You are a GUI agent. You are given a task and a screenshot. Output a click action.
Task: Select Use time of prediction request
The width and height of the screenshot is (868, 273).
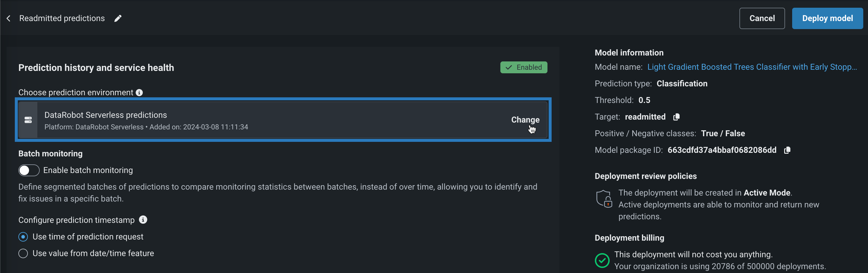[23, 237]
